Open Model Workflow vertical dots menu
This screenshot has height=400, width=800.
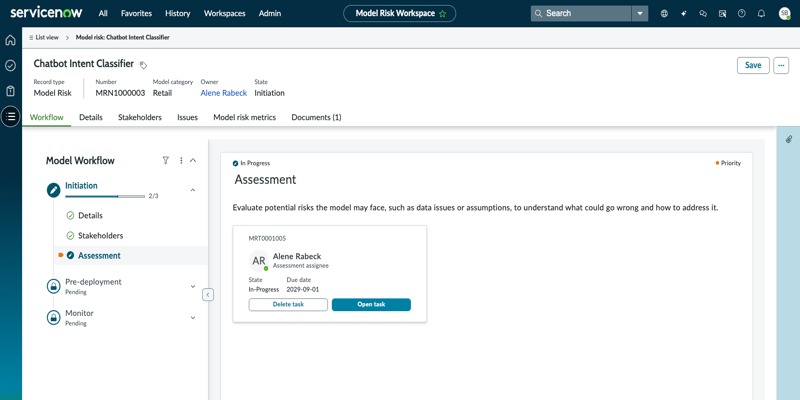(x=181, y=160)
